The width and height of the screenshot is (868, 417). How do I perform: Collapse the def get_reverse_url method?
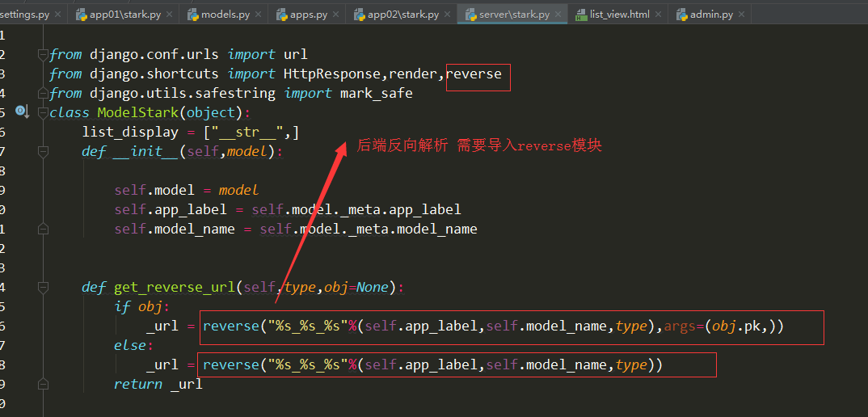[x=43, y=287]
